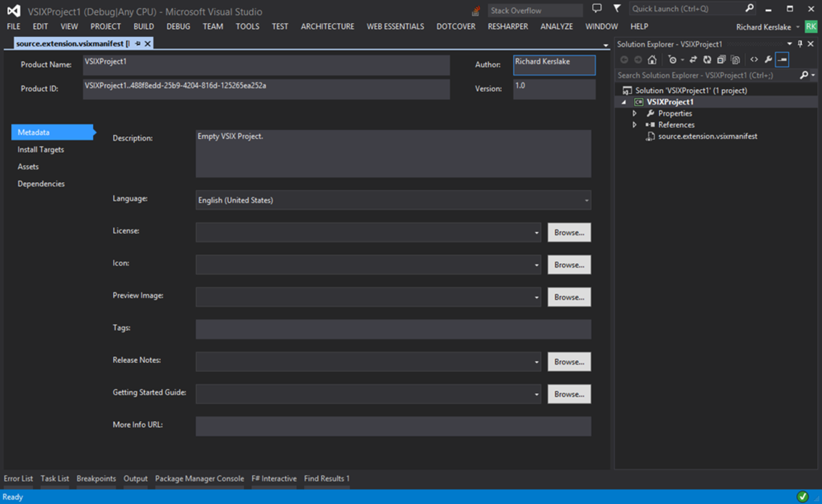Open the Language dropdown
The width and height of the screenshot is (822, 504).
click(586, 201)
